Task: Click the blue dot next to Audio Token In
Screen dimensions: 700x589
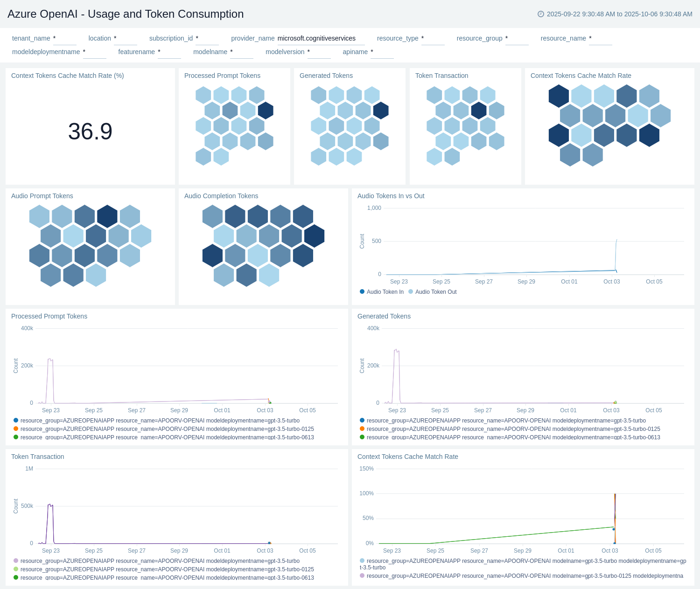Action: [x=362, y=291]
